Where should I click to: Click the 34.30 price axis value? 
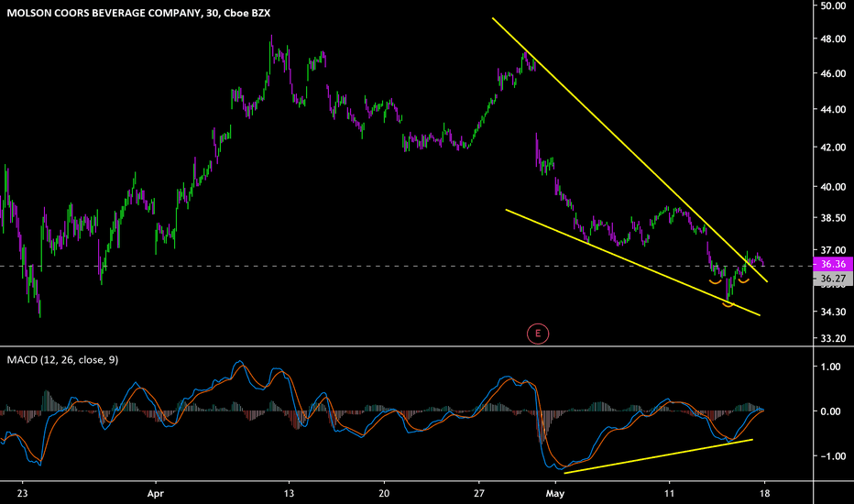pos(833,312)
